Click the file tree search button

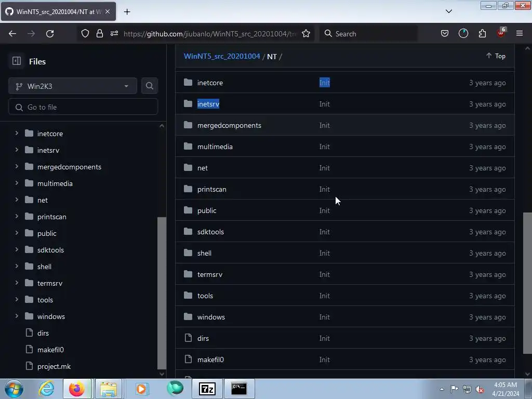150,86
